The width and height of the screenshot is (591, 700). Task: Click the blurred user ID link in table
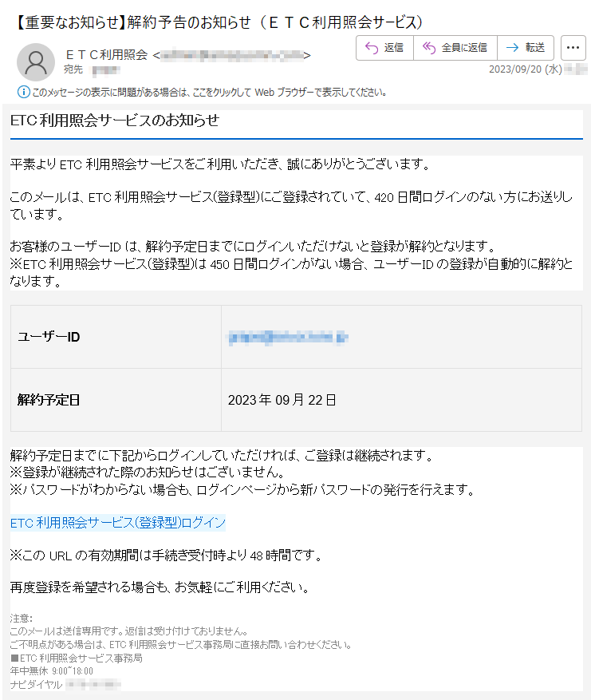click(288, 337)
